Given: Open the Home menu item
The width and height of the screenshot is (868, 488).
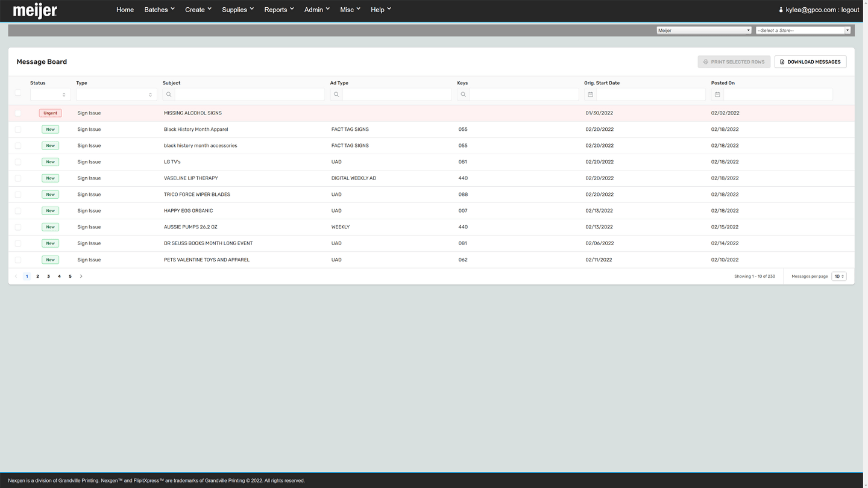Looking at the screenshot, I should [x=125, y=10].
